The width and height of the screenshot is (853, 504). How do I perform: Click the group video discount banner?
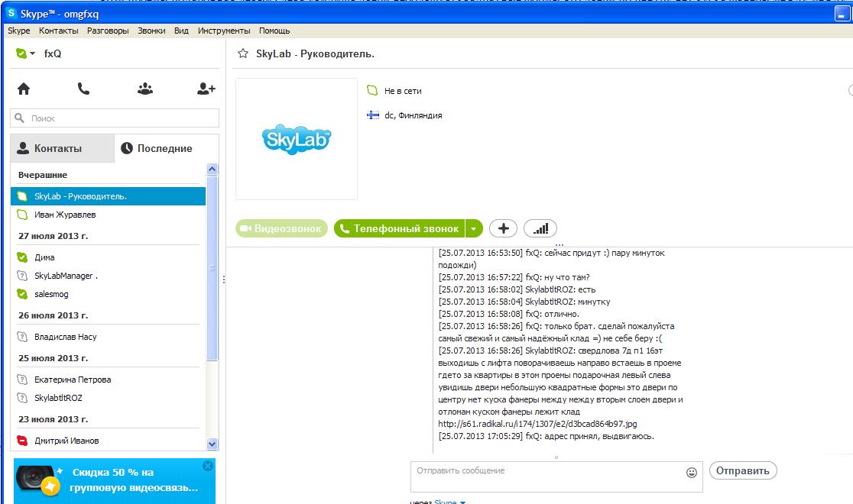tap(114, 481)
